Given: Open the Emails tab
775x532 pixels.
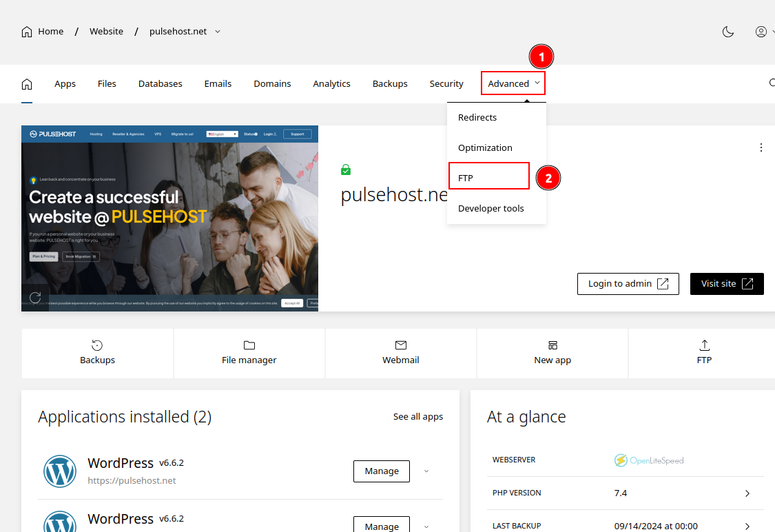Looking at the screenshot, I should [x=218, y=84].
